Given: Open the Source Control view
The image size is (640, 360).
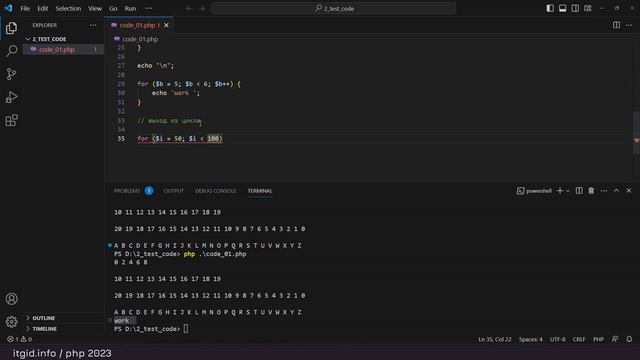Looking at the screenshot, I should (x=11, y=74).
